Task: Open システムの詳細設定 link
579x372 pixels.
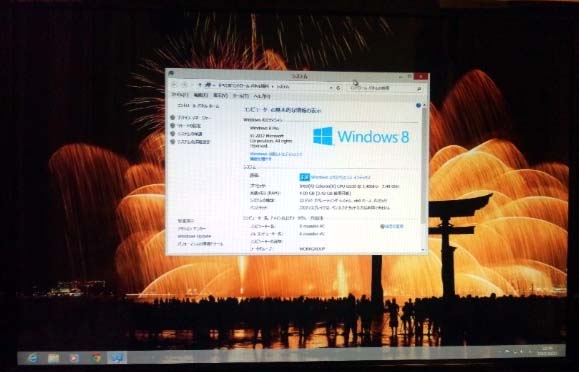Action: 194,142
